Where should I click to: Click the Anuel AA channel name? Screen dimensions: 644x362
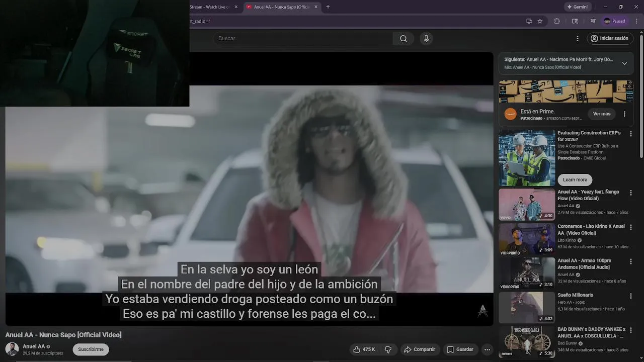point(34,346)
